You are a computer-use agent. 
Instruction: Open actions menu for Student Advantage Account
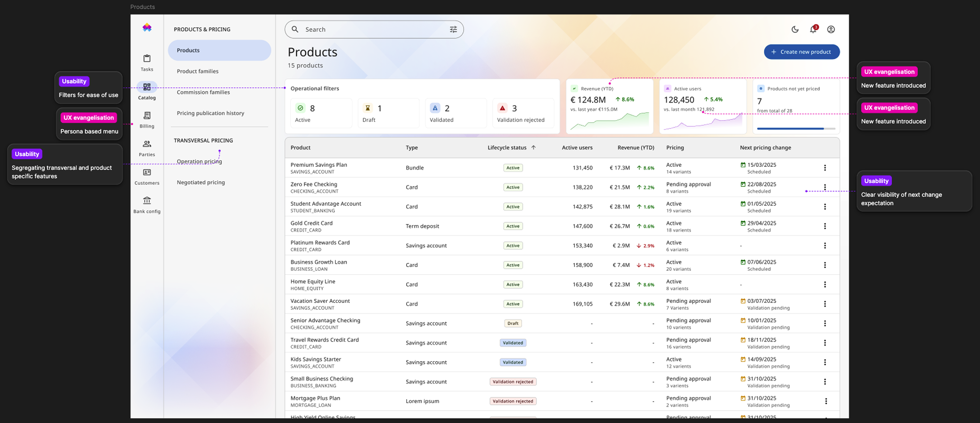[x=825, y=206]
